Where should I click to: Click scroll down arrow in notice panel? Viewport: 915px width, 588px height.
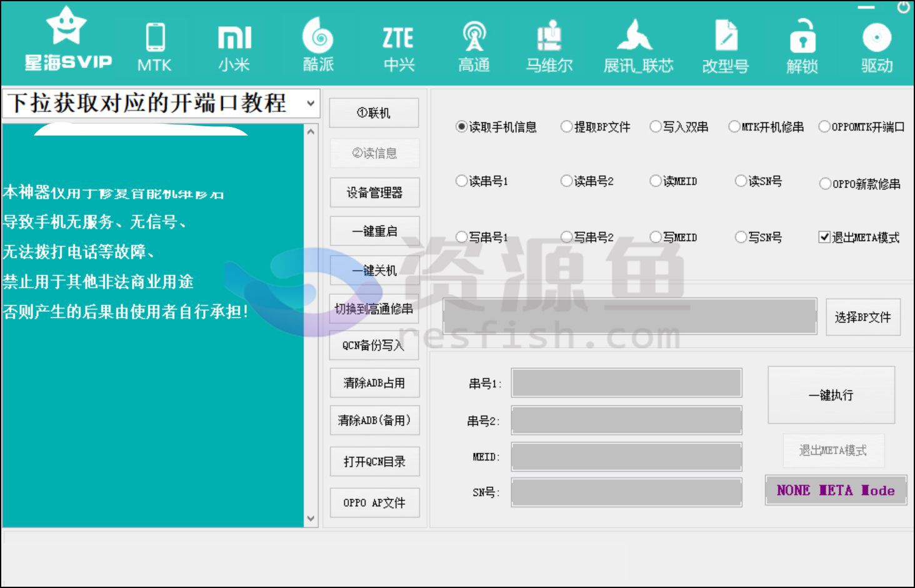point(311,519)
